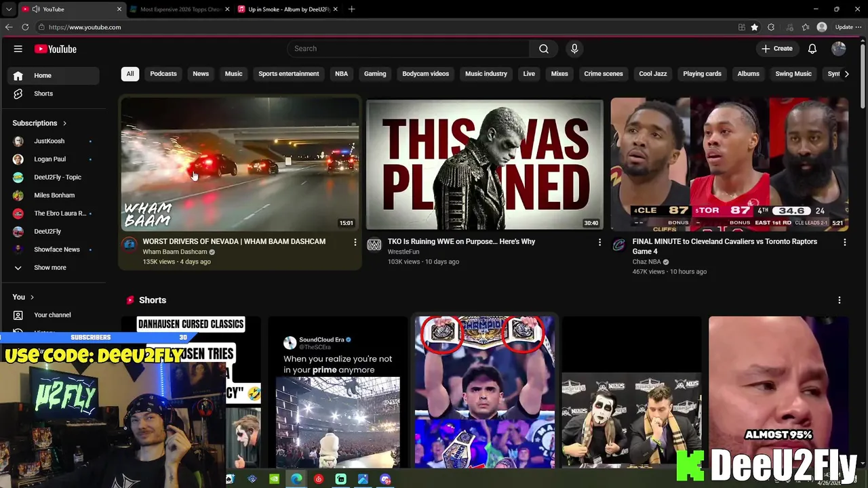Image resolution: width=868 pixels, height=488 pixels.
Task: Open the NVIDIA app in taskbar
Action: point(274,479)
